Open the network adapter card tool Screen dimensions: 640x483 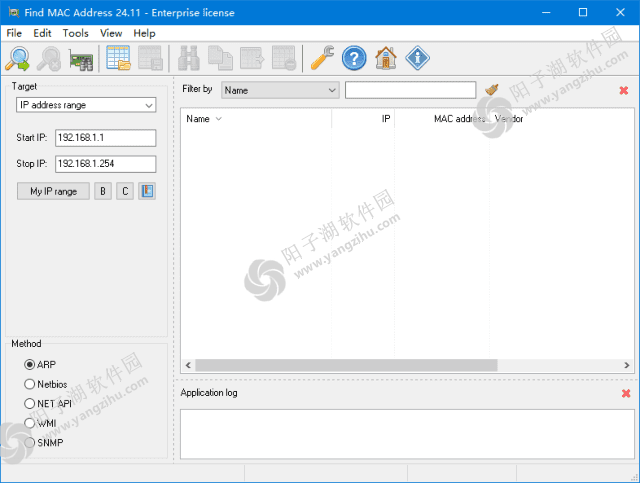tap(81, 60)
